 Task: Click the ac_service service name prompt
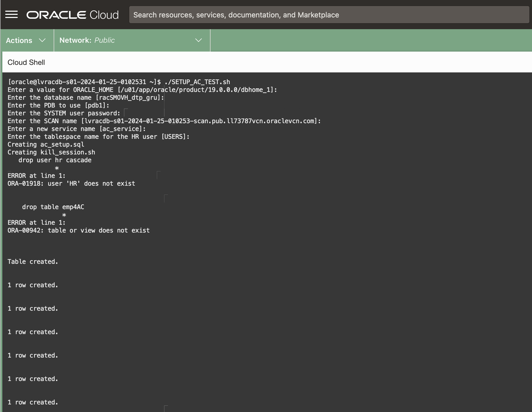[x=77, y=129]
